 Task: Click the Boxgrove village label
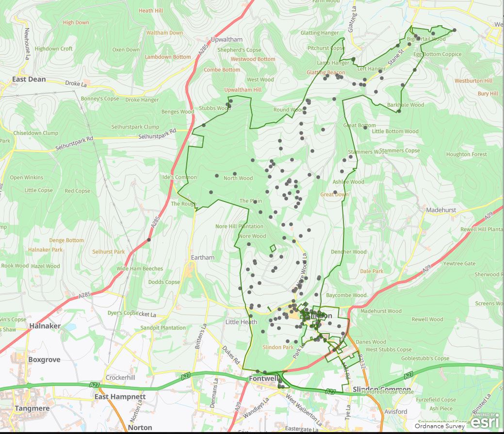pos(44,360)
